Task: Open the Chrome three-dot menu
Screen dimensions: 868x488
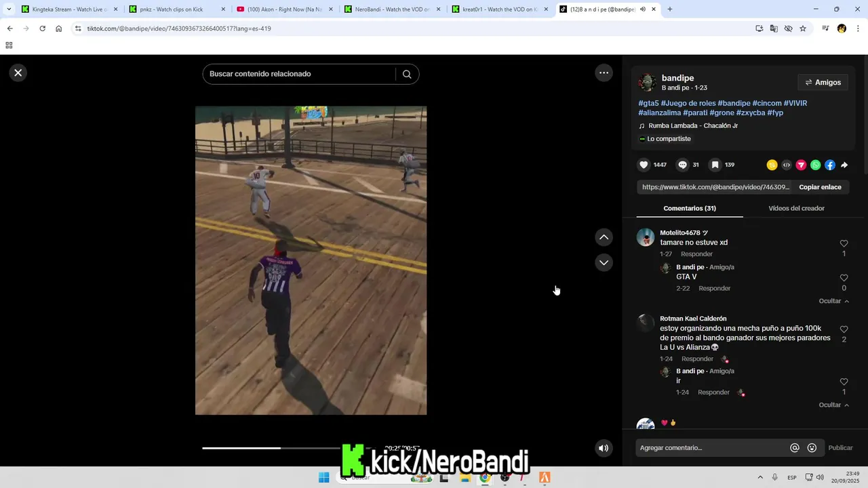Action: point(858,28)
